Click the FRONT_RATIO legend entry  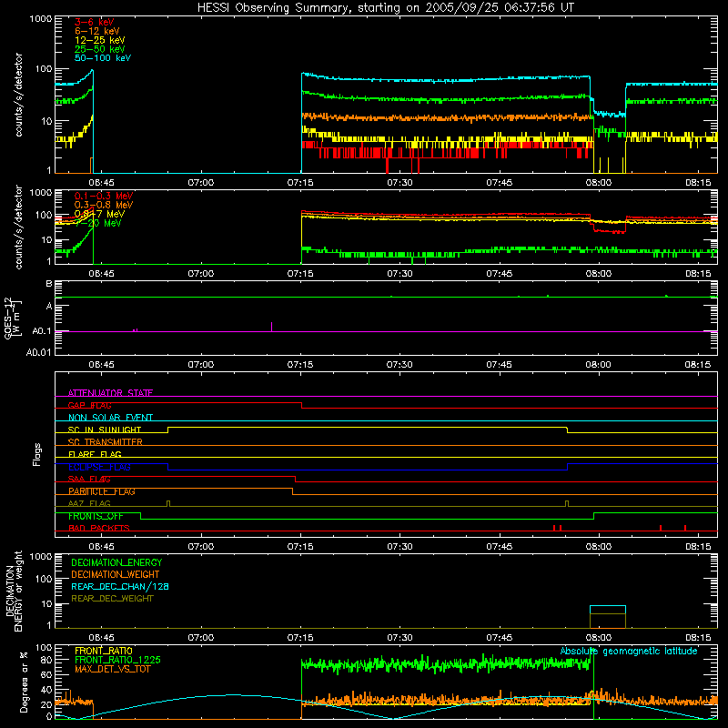click(104, 651)
